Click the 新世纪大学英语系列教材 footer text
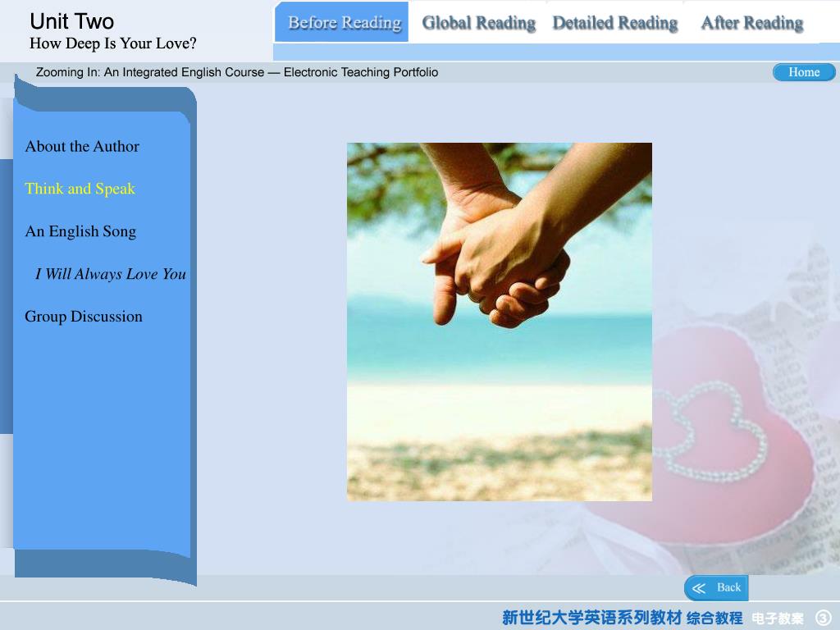840x630 pixels. (x=592, y=618)
